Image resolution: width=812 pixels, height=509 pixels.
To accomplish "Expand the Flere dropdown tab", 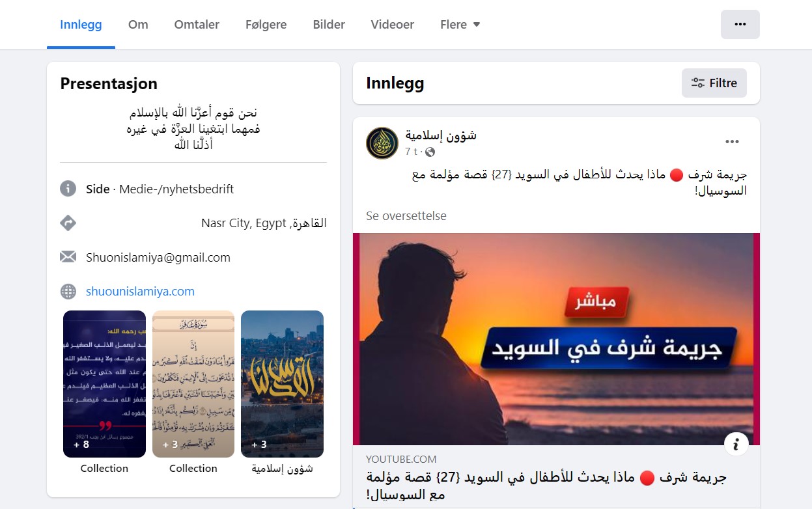I will tap(460, 25).
